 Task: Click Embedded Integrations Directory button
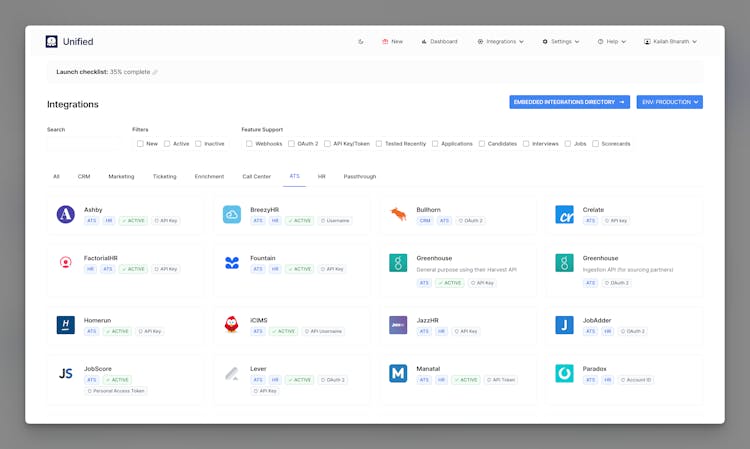point(569,102)
